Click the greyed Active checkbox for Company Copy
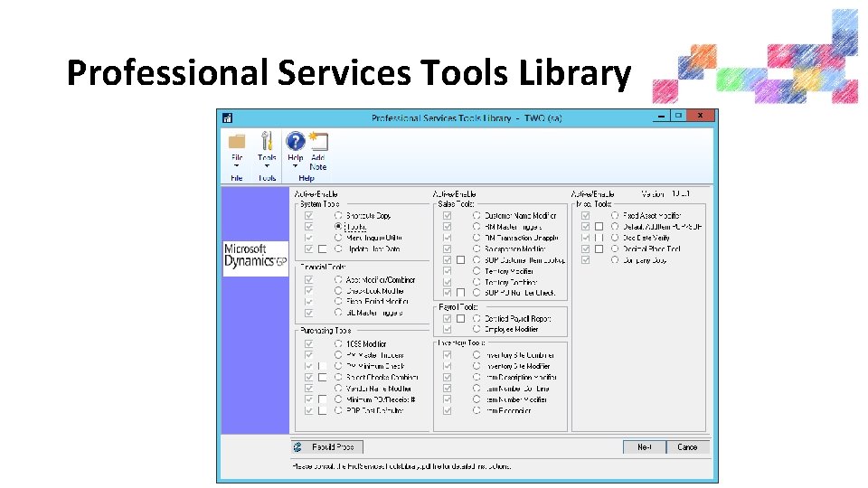The width and height of the screenshot is (868, 488). [586, 260]
